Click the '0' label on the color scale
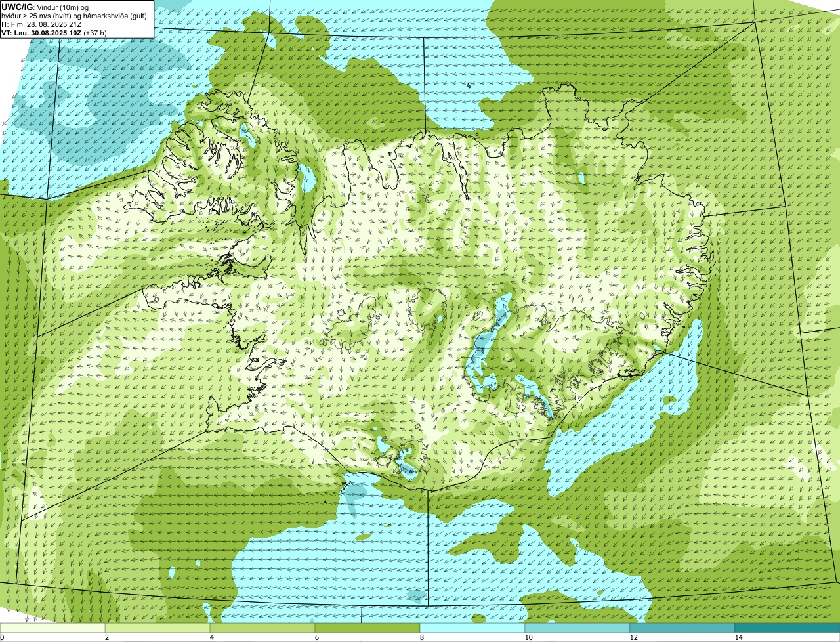 point(2,637)
